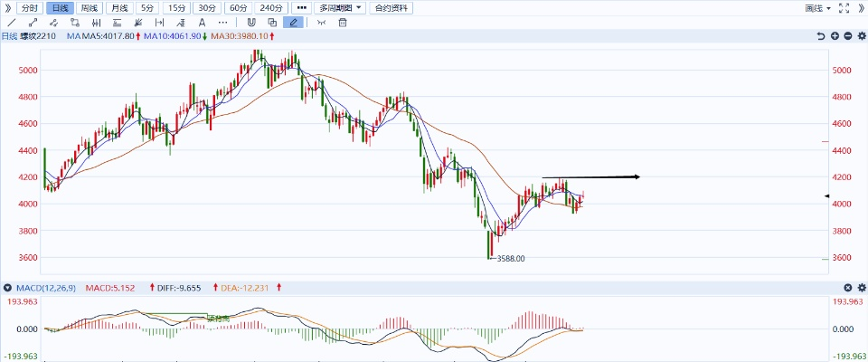Click the MA10:4061.90 value
868x362 pixels.
tap(172, 36)
